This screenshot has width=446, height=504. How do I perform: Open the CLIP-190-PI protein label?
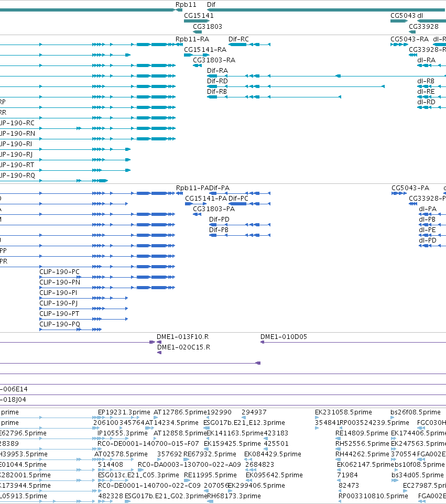tap(58, 292)
